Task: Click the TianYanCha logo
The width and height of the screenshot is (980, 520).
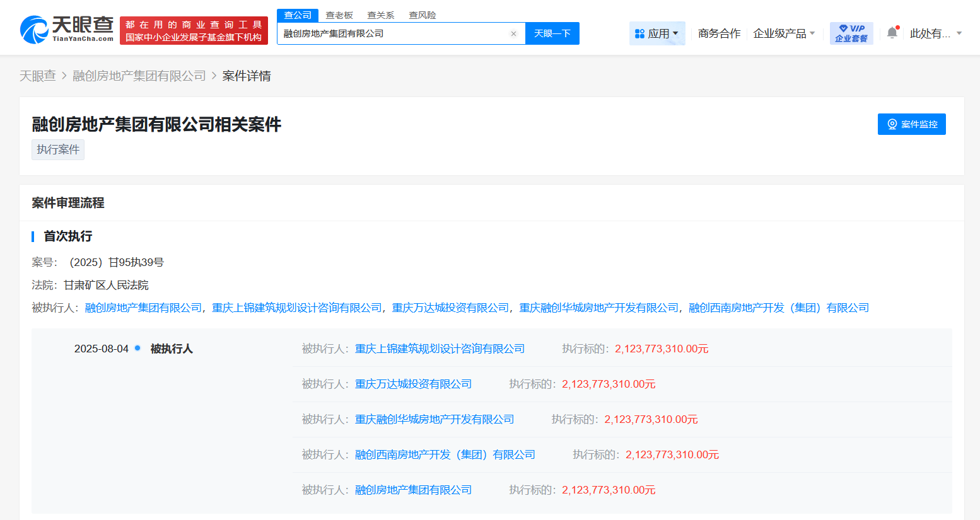Action: pos(67,30)
